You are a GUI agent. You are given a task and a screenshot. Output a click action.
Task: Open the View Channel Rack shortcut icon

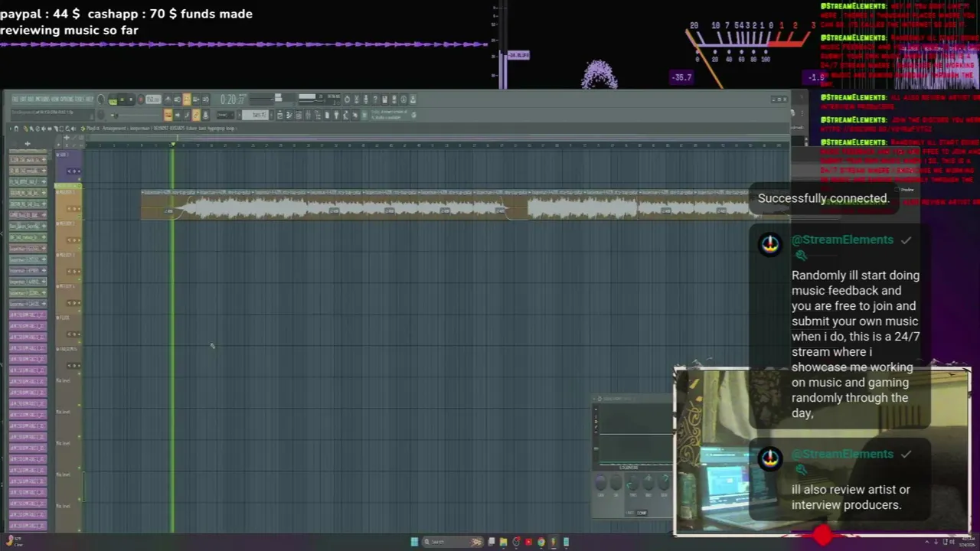coord(298,115)
